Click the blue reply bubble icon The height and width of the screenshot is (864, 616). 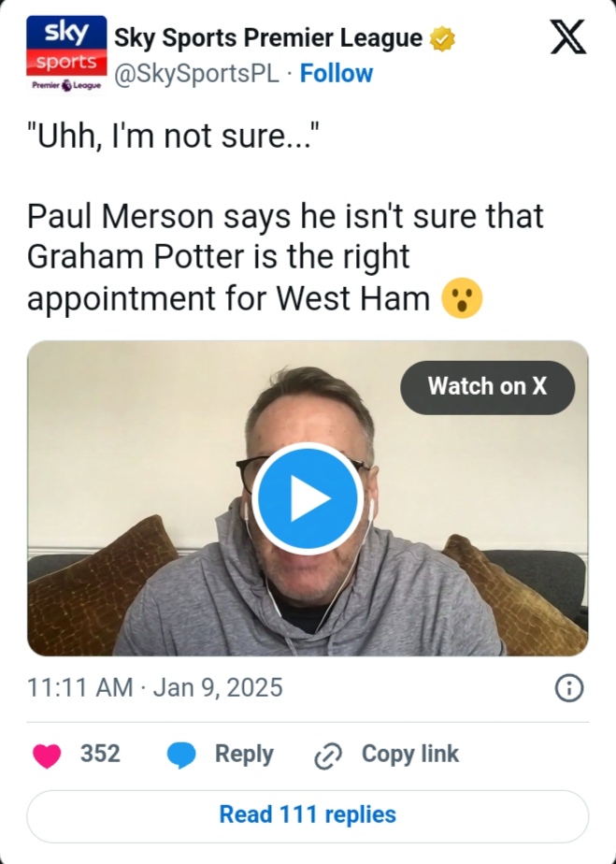click(181, 755)
